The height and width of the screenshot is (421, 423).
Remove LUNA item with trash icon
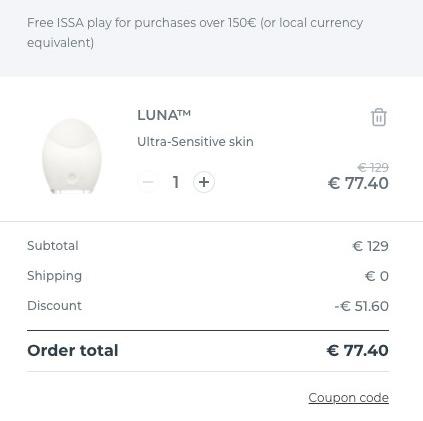pos(379,117)
